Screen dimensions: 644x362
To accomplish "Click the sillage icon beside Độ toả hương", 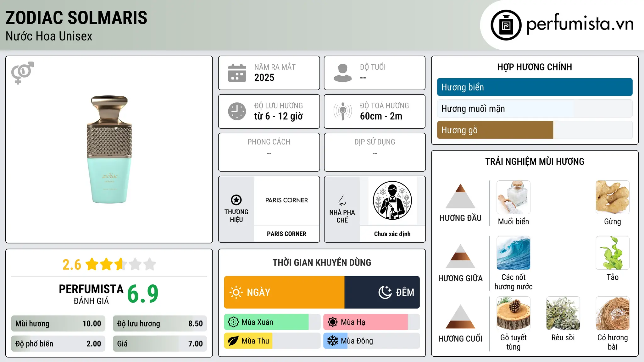I will [343, 111].
